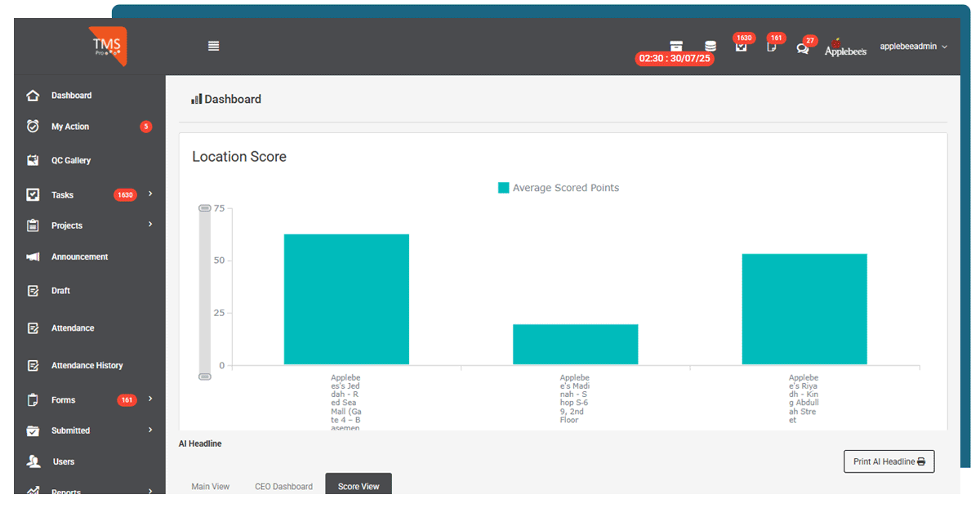
Task: Open the applebeeadmin user dropdown
Action: click(x=913, y=47)
